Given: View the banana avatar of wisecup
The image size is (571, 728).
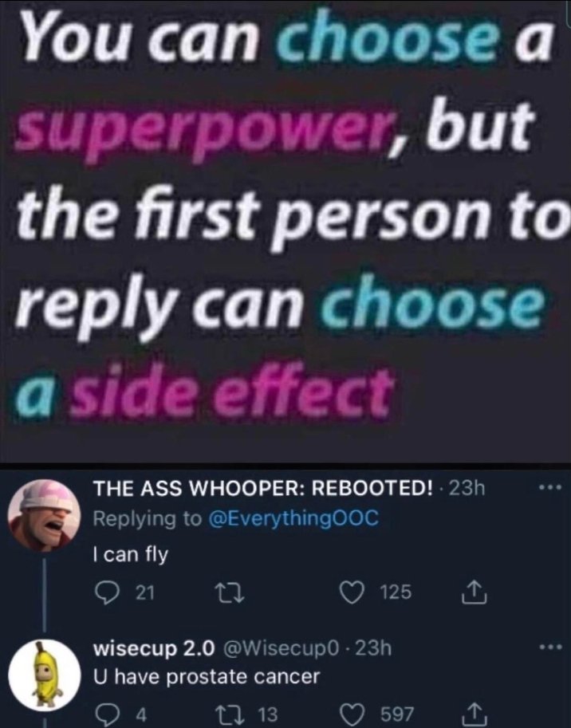Looking at the screenshot, I should pos(45,675).
